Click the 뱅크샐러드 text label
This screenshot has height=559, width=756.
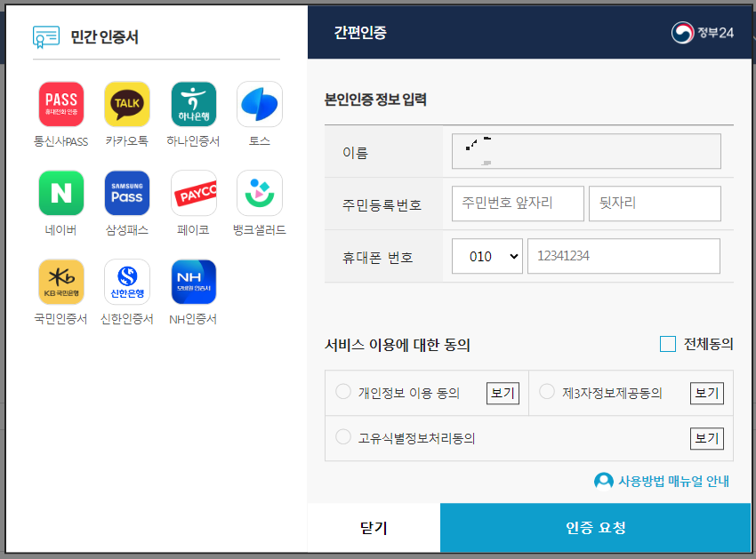[260, 230]
